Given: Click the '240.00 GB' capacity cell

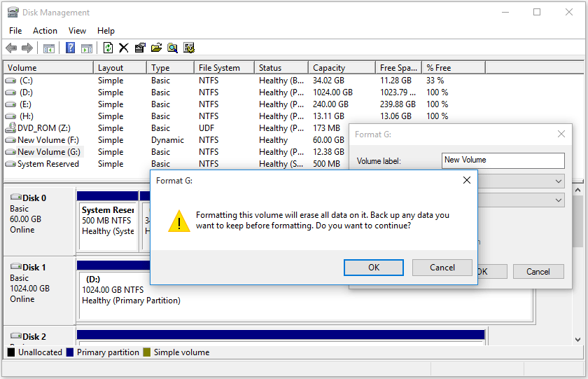Looking at the screenshot, I should pyautogui.click(x=330, y=104).
